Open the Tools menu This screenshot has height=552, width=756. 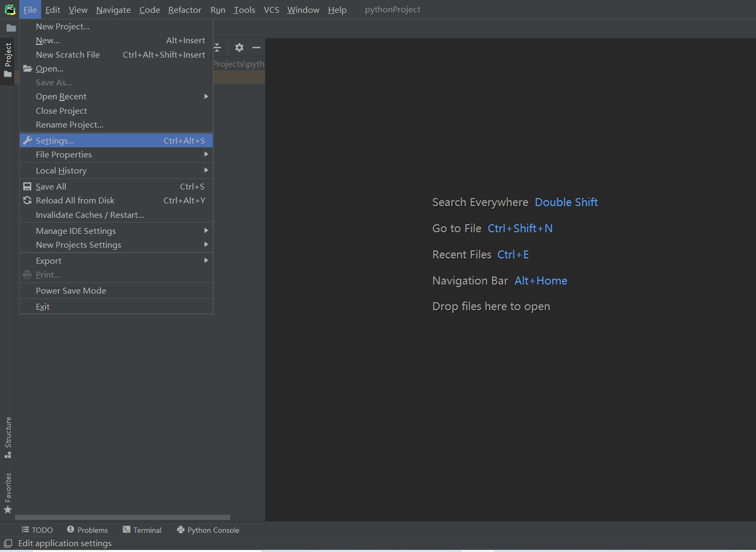(x=244, y=10)
